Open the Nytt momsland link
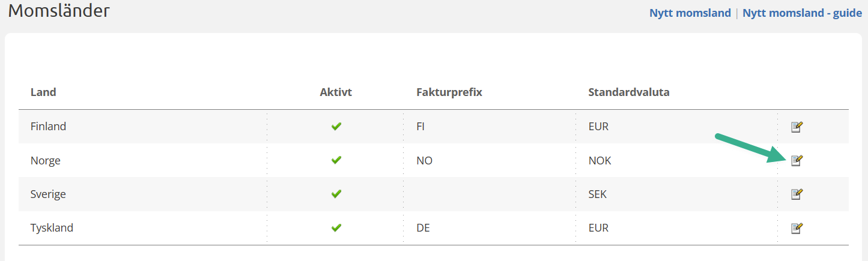 690,13
